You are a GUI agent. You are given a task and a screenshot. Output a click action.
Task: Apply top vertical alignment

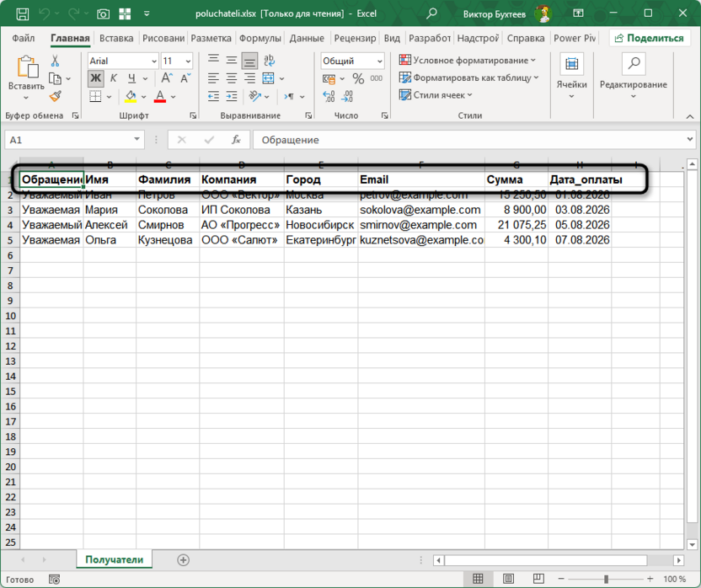214,60
